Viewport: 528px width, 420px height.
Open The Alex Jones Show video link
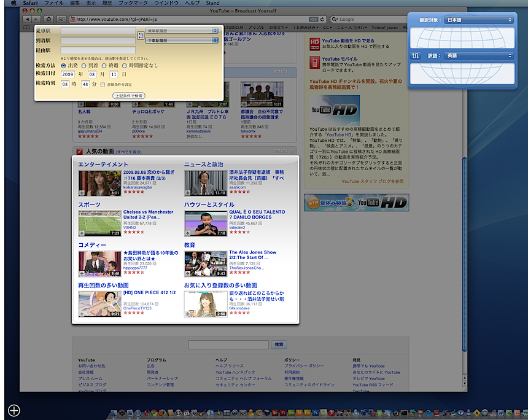tap(252, 255)
